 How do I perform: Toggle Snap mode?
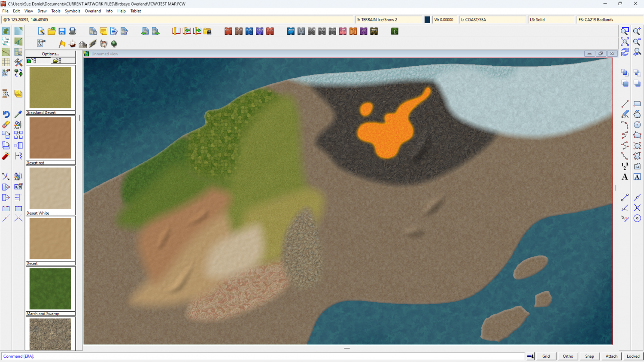[589, 356]
